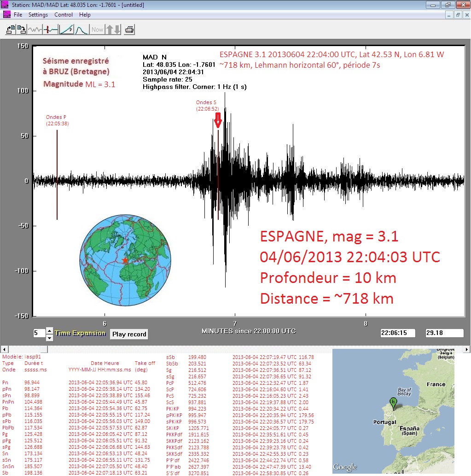The image size is (471, 476).
Task: Click the 22:06:15 time readout field
Action: tap(398, 333)
